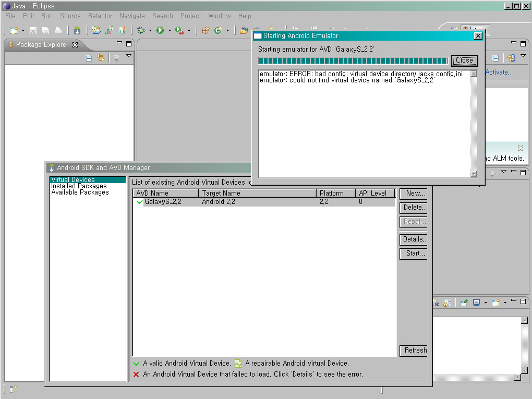This screenshot has width=532, height=399.
Task: Toggle Link with Editor in Package Explorer
Action: [x=101, y=58]
